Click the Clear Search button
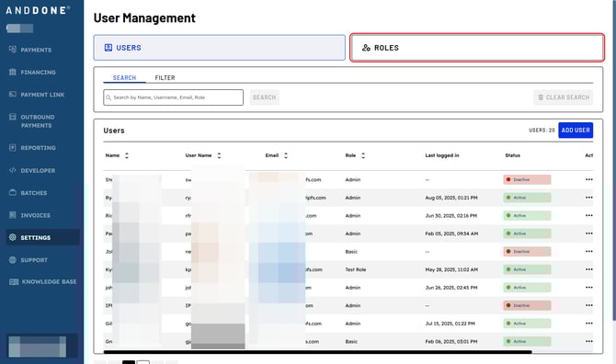 [x=563, y=97]
